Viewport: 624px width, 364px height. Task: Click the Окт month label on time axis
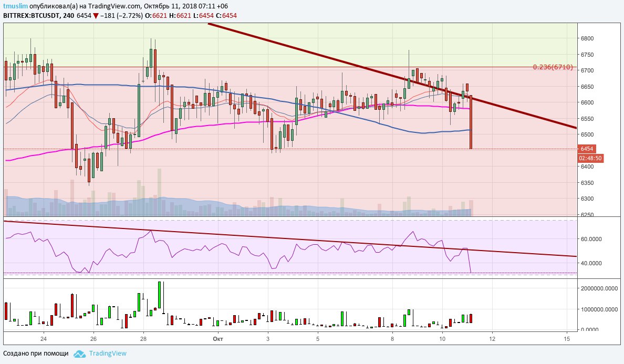point(217,339)
